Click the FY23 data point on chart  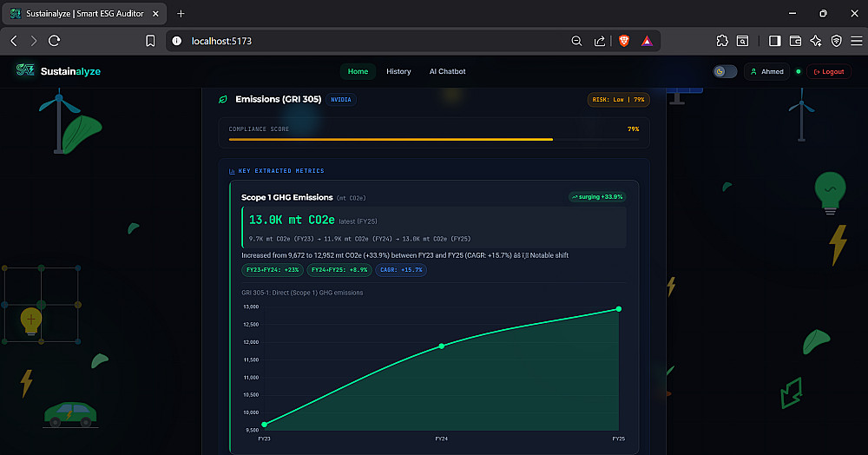coord(264,425)
